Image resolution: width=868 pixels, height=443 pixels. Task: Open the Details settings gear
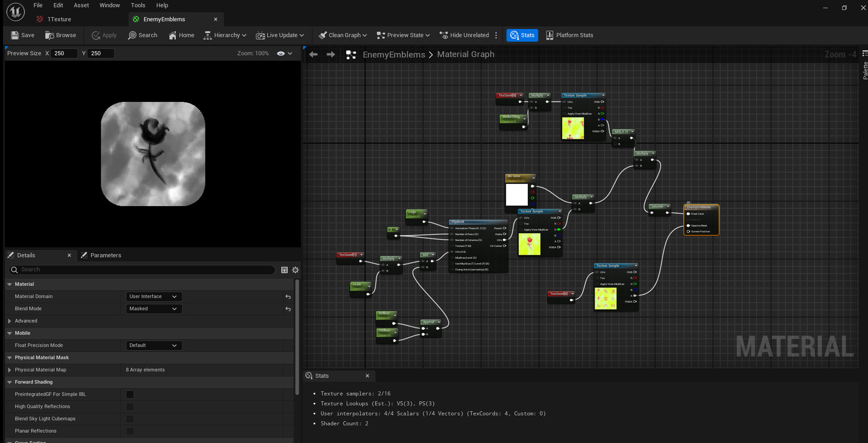point(296,269)
